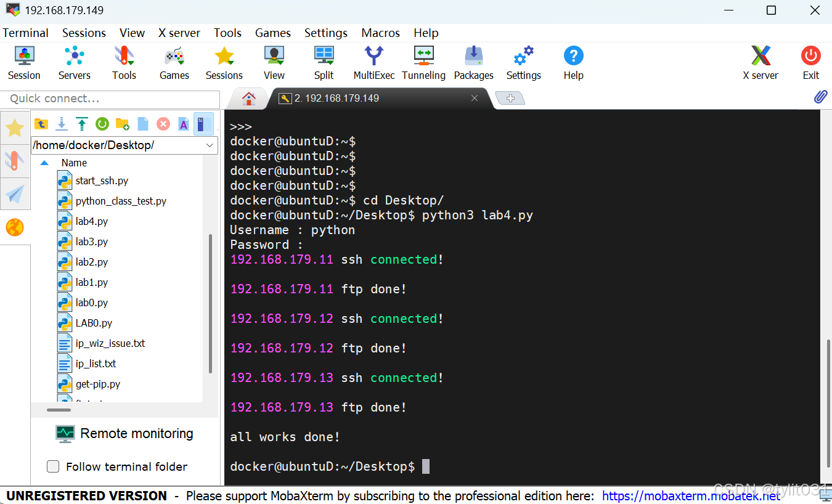Refresh the SFTP folder with green icon
The image size is (832, 504).
(102, 124)
